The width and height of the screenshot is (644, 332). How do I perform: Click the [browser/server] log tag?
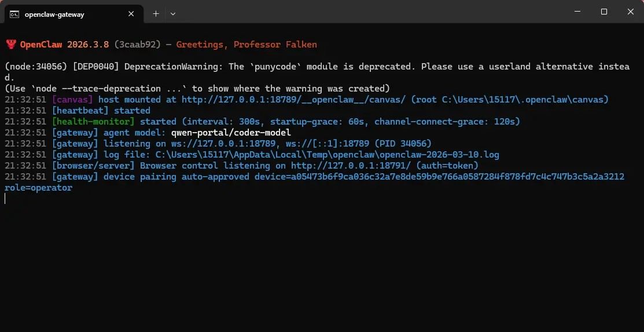(93, 166)
